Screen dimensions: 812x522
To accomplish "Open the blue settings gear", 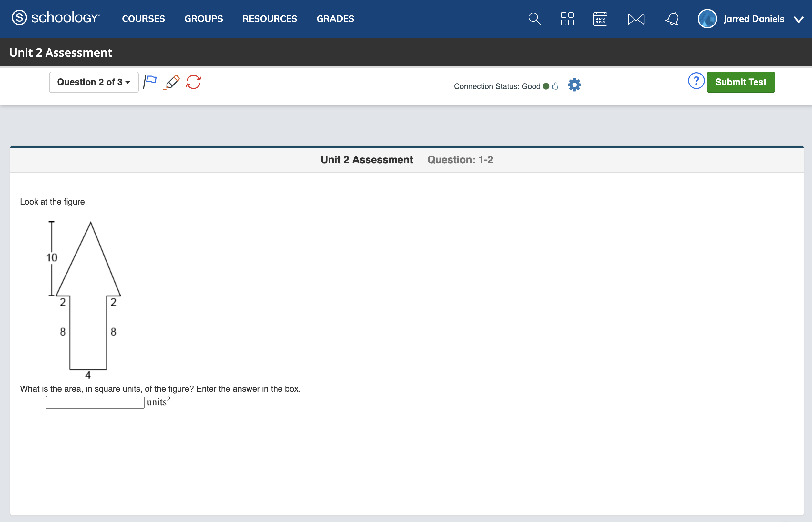I will click(574, 85).
